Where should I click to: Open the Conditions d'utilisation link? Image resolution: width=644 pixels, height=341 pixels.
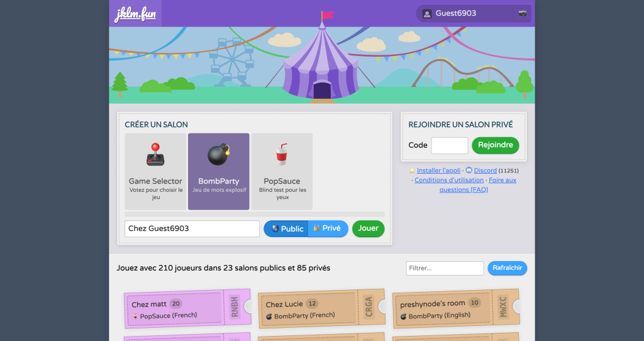coord(448,180)
